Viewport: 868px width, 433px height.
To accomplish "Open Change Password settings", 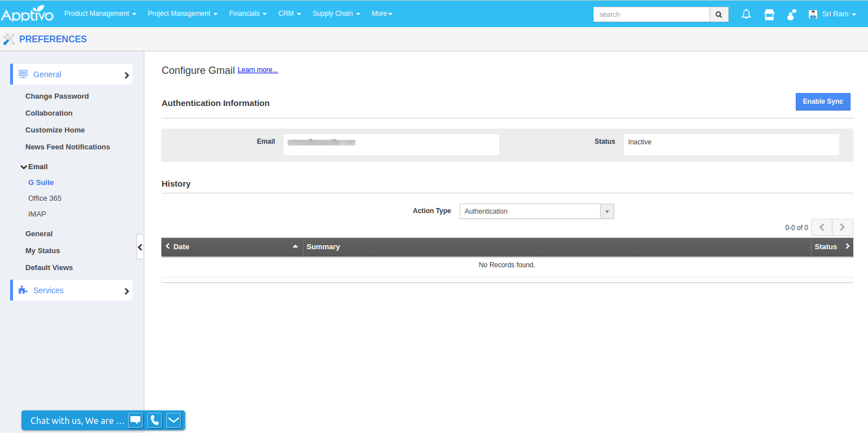I will (x=57, y=96).
